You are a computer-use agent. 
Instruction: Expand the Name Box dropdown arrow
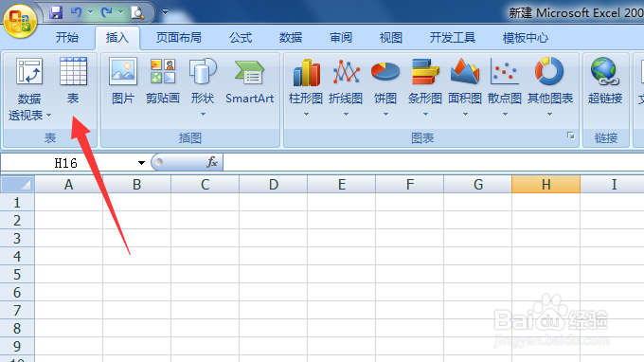(141, 163)
